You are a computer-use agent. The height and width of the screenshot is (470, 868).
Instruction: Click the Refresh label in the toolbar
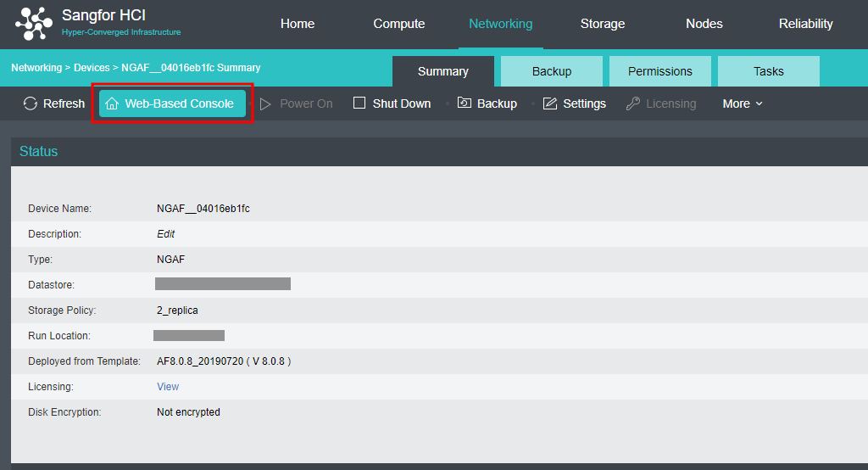click(x=64, y=104)
